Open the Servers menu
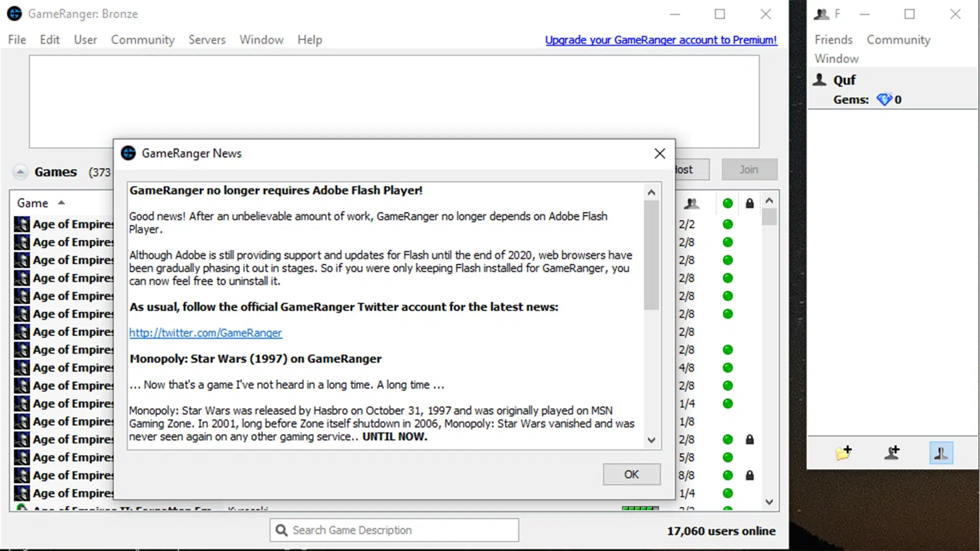This screenshot has height=551, width=980. (x=207, y=40)
